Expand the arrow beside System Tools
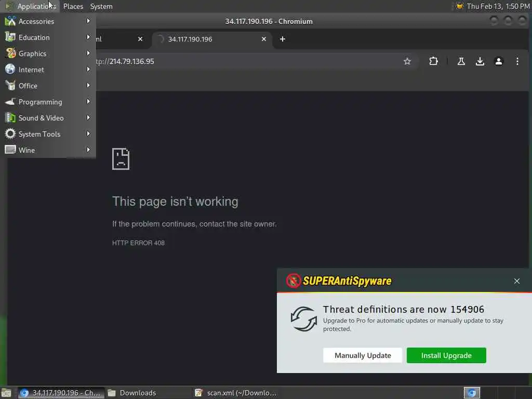The image size is (532, 399). [x=88, y=134]
